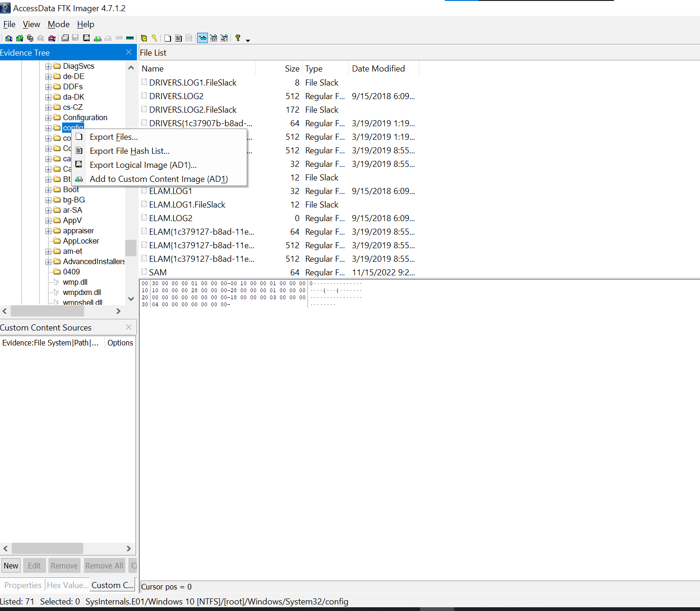
Task: Open the toolbar options dropdown arrow
Action: (x=248, y=40)
